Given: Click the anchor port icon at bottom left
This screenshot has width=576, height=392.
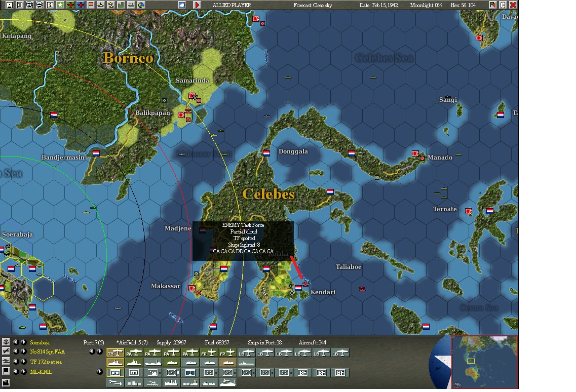Looking at the screenshot, I should point(6,342).
